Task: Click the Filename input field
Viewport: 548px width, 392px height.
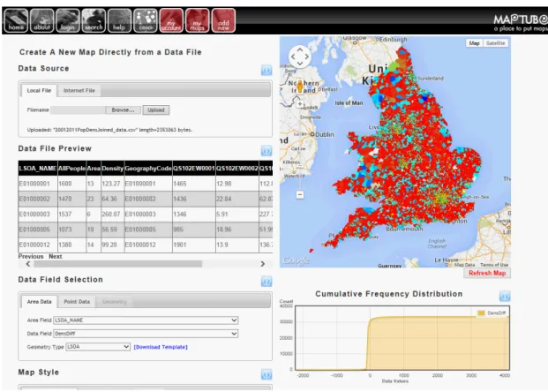Action: (x=78, y=109)
